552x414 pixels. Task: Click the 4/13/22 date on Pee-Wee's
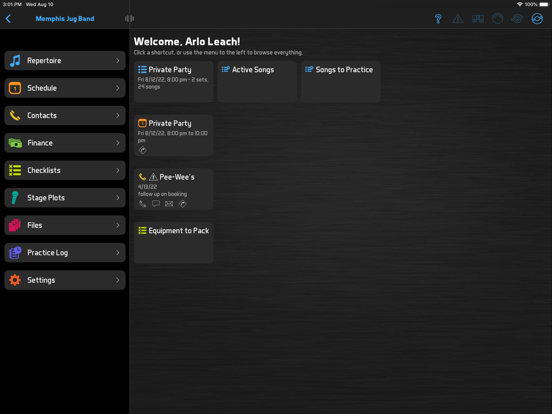coord(147,187)
